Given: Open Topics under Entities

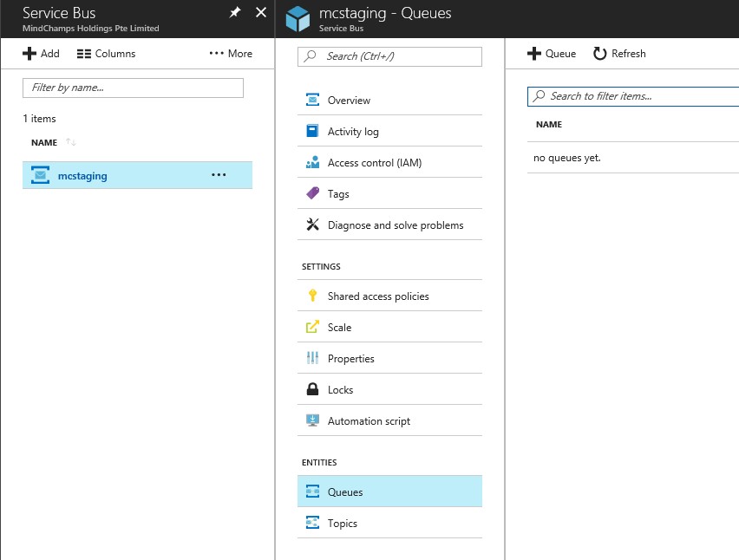Looking at the screenshot, I should (342, 524).
